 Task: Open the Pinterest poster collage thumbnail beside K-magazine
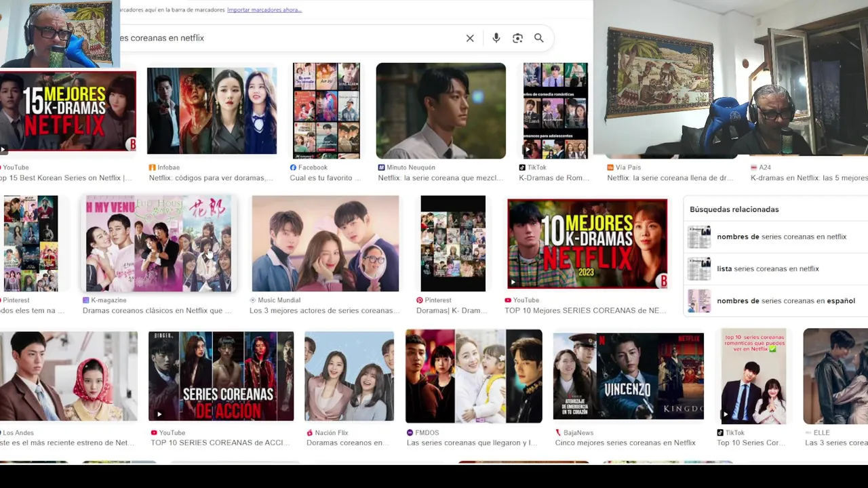tap(31, 243)
